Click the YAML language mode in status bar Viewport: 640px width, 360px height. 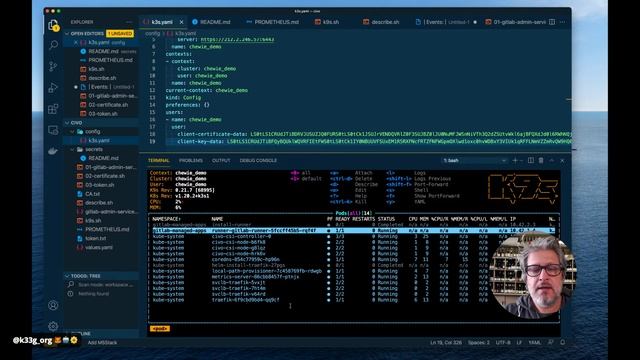534,342
